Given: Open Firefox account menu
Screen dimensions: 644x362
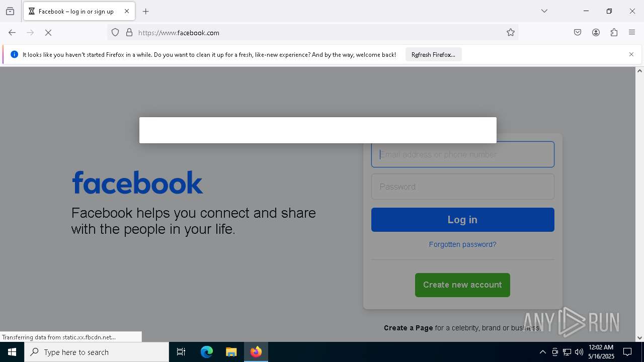Looking at the screenshot, I should tap(596, 33).
